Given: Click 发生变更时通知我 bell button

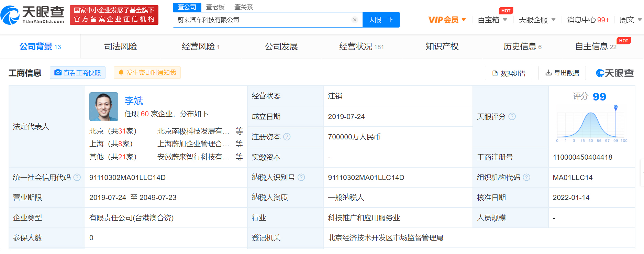Looking at the screenshot, I should 147,73.
